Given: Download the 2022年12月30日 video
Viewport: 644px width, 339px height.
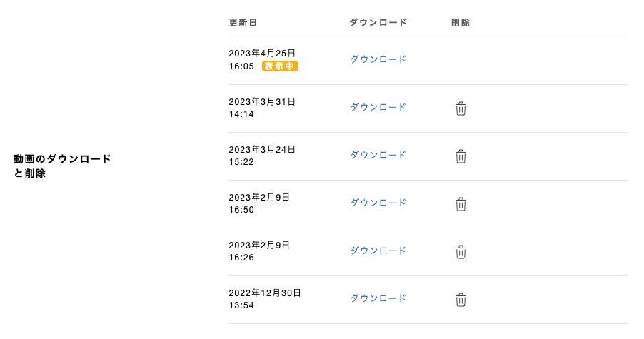Looking at the screenshot, I should click(x=378, y=298).
